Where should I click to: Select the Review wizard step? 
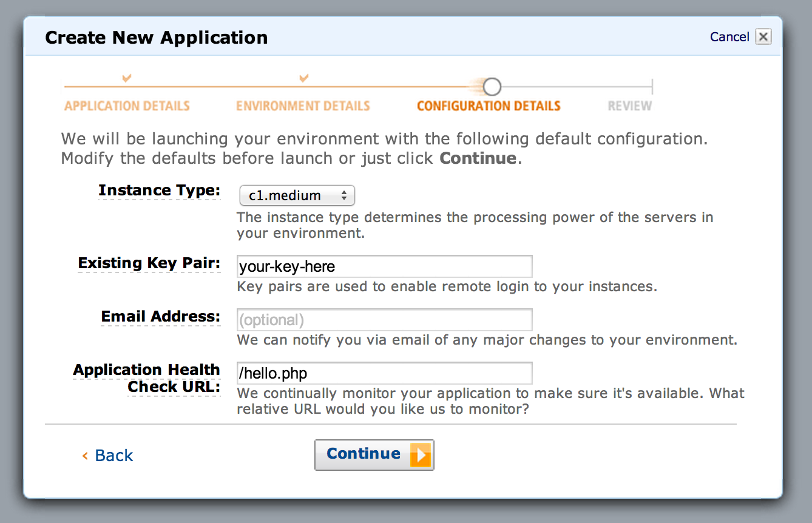pos(630,106)
